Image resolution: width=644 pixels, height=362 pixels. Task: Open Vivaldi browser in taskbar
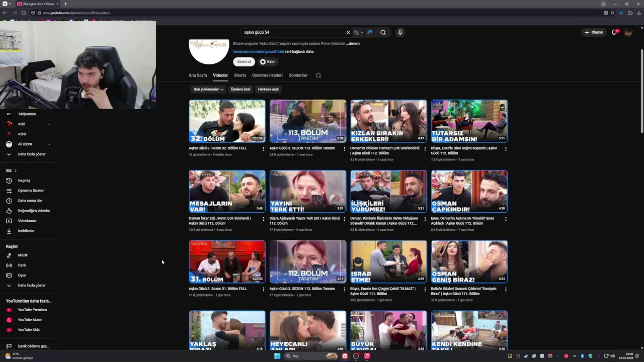click(345, 356)
